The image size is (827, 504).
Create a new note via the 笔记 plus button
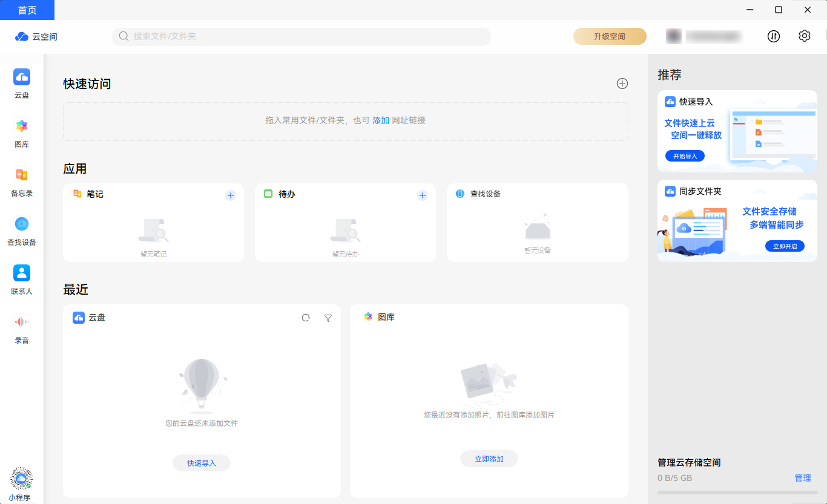(230, 195)
